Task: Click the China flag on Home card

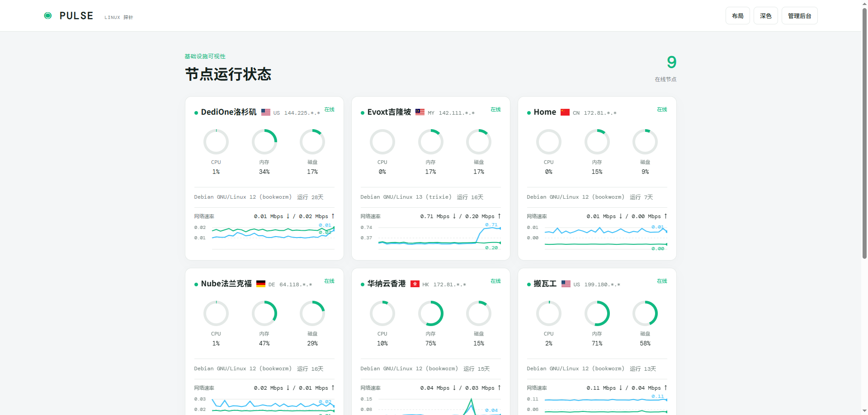Action: coord(565,112)
